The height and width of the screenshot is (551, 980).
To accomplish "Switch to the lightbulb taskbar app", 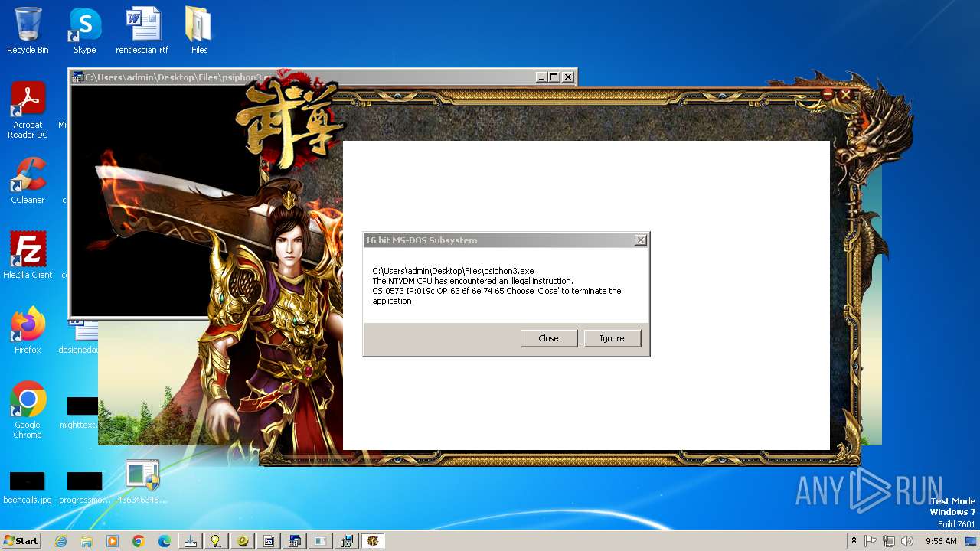I will 217,541.
